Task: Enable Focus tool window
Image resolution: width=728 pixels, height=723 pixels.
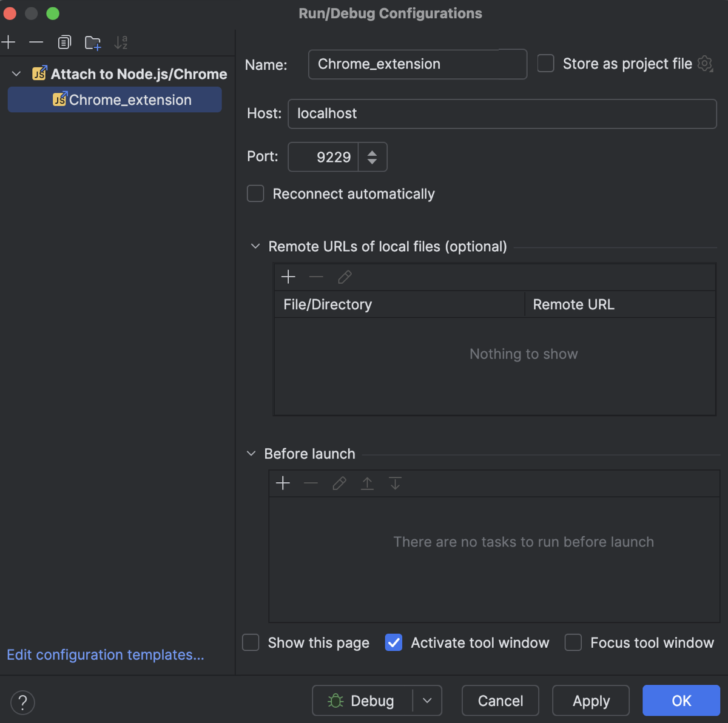Action: pyautogui.click(x=573, y=642)
